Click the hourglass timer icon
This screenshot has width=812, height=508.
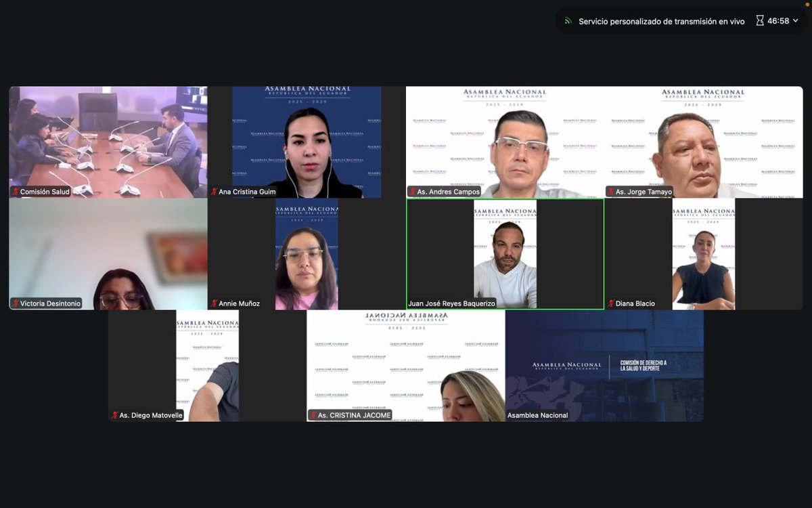pos(760,21)
